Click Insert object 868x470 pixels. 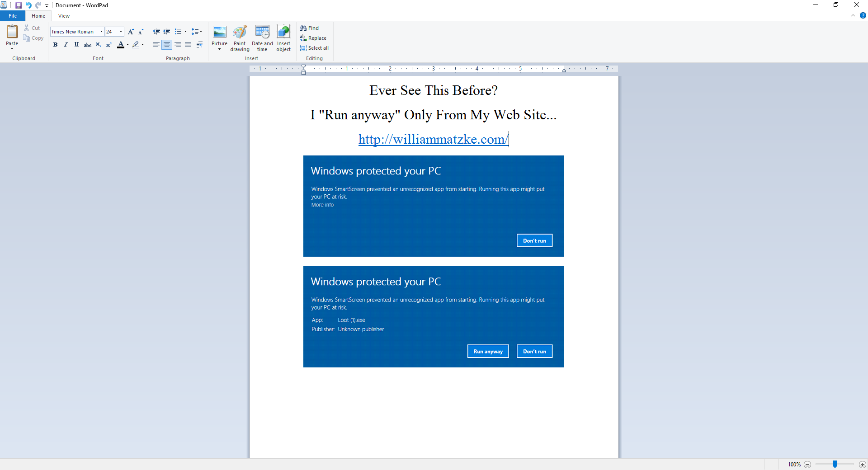pos(283,38)
